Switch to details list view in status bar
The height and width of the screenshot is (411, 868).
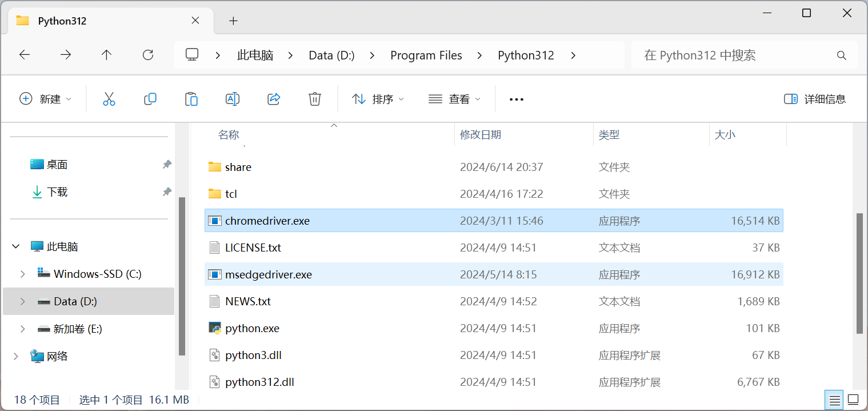click(835, 399)
